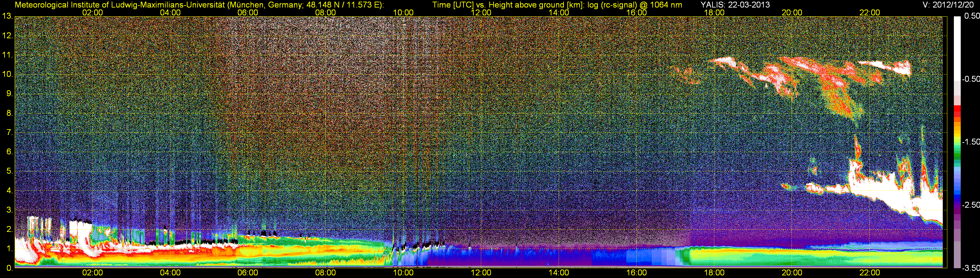980x278 pixels.
Task: Select the yellow band of the color scale
Action: 957,135
